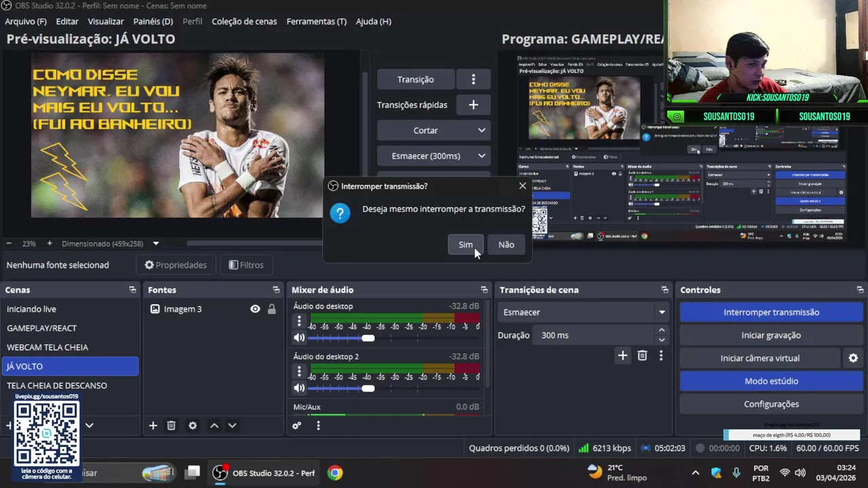Open the Ferramentas menu
This screenshot has height=488, width=868.
point(316,21)
